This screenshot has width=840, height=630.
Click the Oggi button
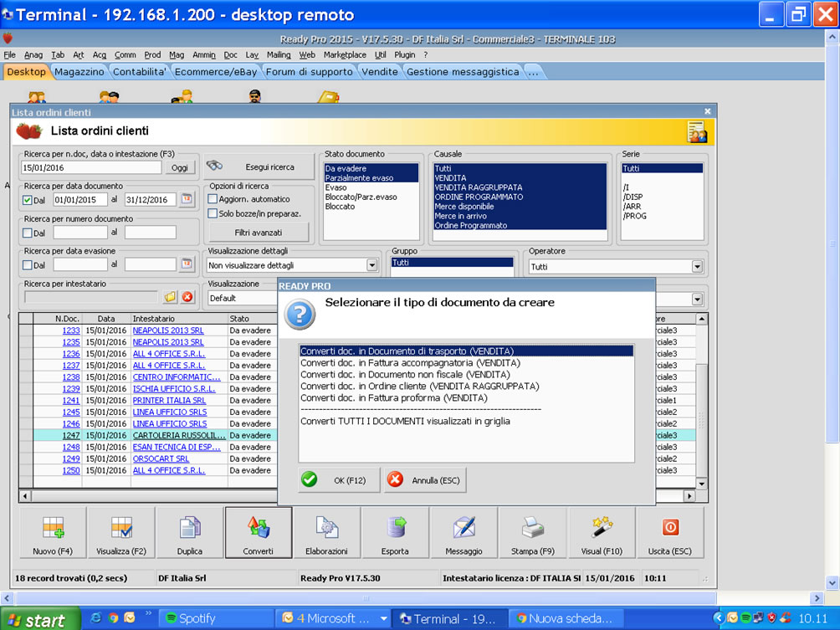180,167
